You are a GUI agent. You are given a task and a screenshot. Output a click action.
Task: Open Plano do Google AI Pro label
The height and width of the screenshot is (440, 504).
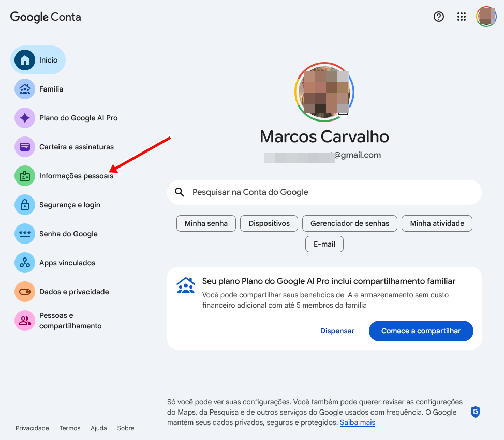[x=79, y=118]
